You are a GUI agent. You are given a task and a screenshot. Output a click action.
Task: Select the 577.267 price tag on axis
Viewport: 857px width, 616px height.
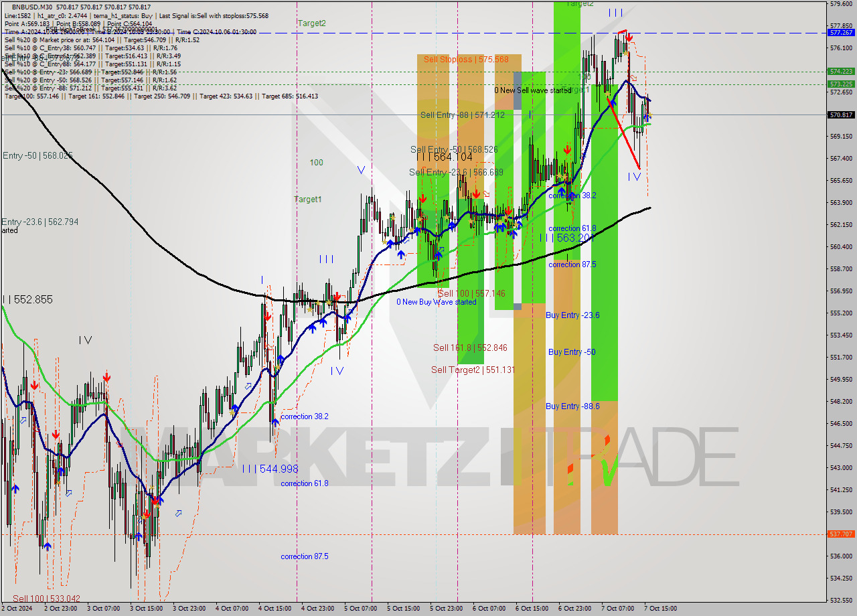(x=841, y=33)
